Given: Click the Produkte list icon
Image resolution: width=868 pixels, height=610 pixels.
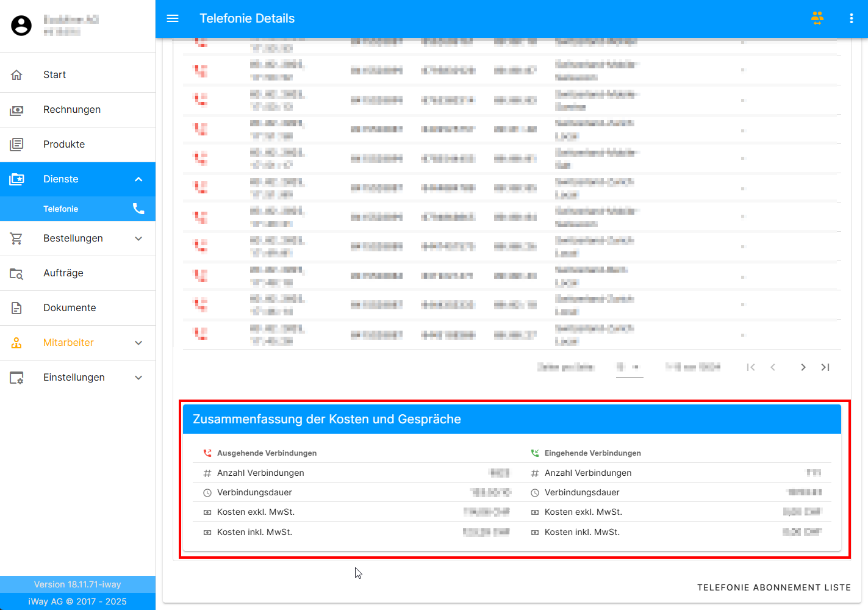Looking at the screenshot, I should (16, 145).
